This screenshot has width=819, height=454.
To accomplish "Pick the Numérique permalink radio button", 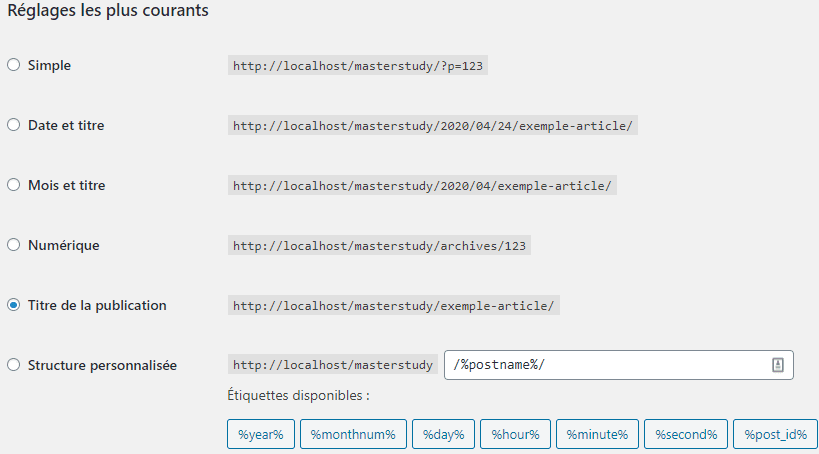I will tap(14, 245).
